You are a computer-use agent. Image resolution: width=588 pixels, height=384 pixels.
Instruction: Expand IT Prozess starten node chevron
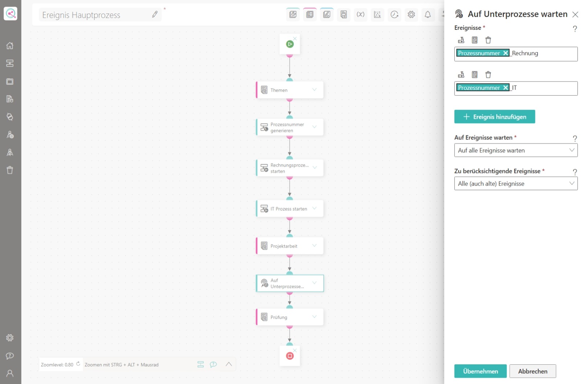[314, 209]
